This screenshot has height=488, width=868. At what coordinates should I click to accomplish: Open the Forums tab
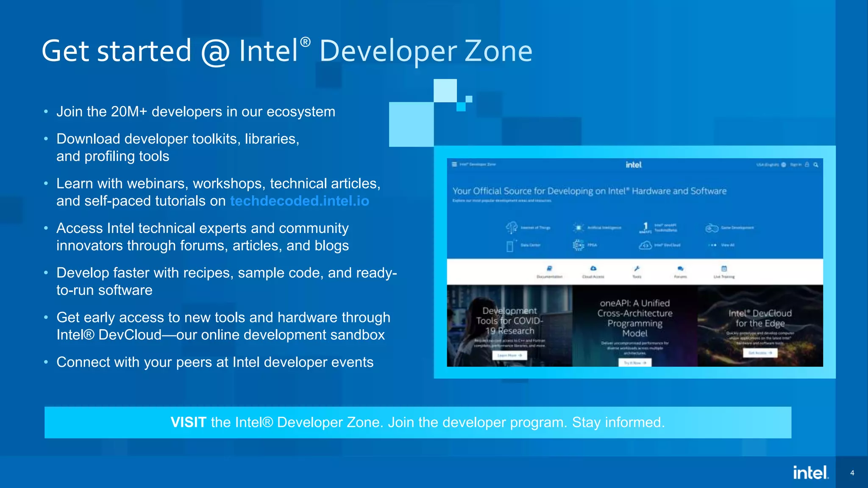680,272
